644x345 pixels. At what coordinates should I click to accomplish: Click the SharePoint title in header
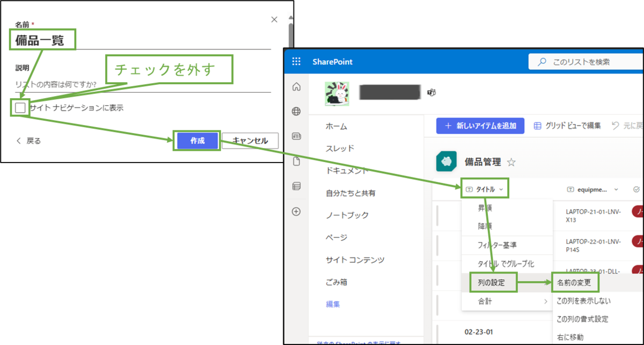333,62
